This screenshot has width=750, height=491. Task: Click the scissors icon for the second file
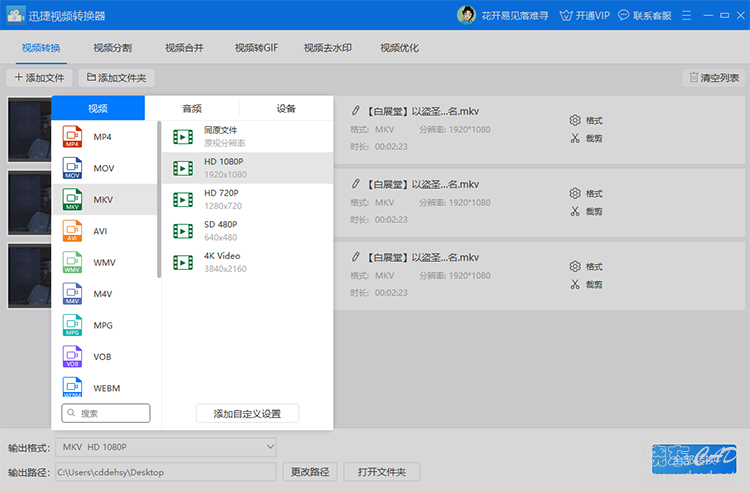(575, 211)
